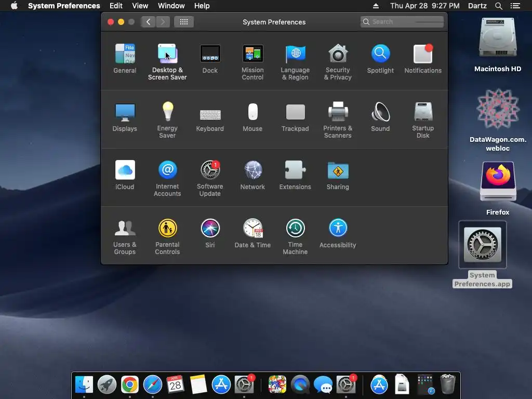Screen dimensions: 532x399
Task: Open Desktop & Screen Saver pane
Action: (x=167, y=62)
